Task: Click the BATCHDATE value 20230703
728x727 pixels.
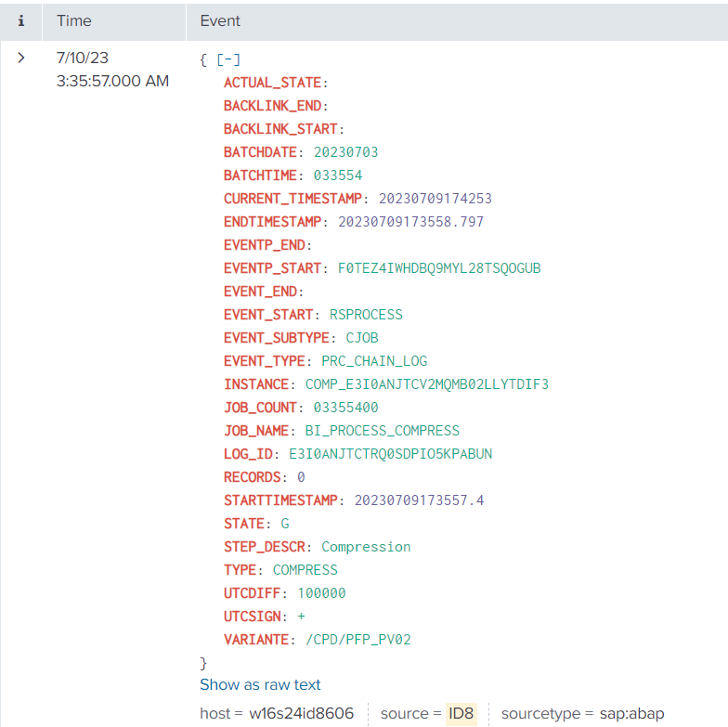Action: [x=345, y=152]
